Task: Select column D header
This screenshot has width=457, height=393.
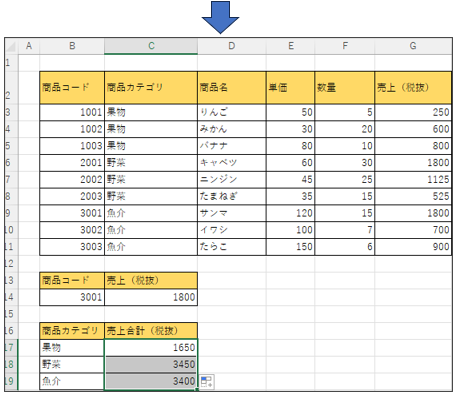Action: 232,46
